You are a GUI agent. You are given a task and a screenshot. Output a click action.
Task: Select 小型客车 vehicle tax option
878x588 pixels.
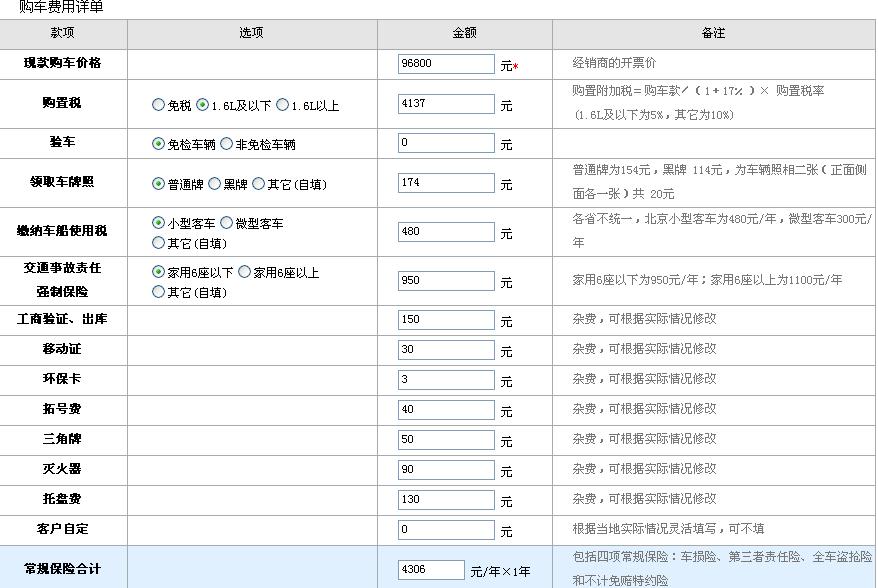158,223
